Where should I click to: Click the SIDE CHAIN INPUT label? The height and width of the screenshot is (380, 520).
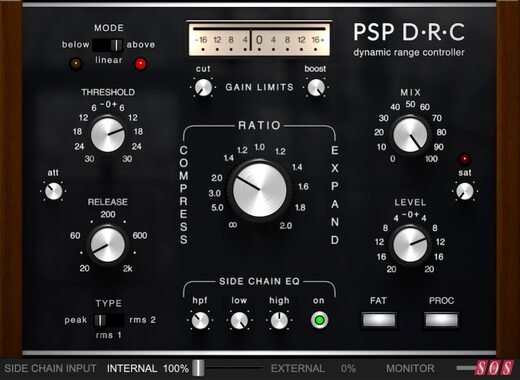[50, 368]
